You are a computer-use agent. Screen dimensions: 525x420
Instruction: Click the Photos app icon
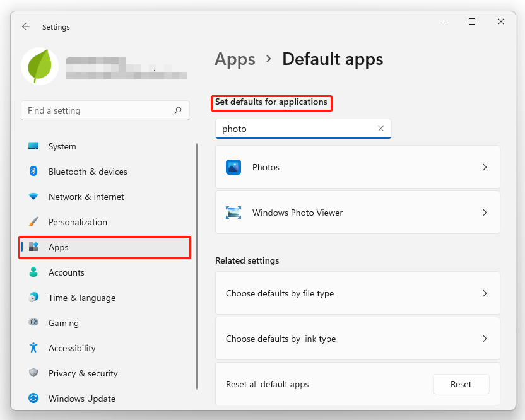pyautogui.click(x=233, y=167)
